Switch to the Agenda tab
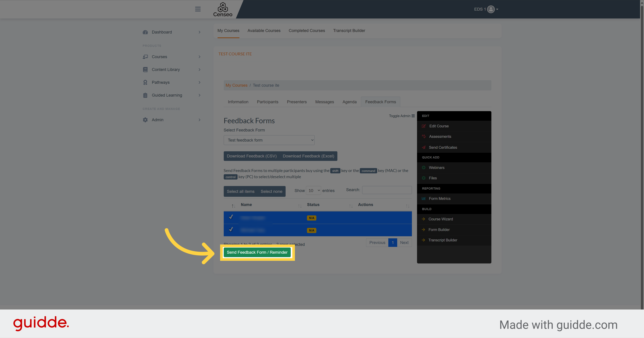This screenshot has width=644, height=338. click(349, 101)
